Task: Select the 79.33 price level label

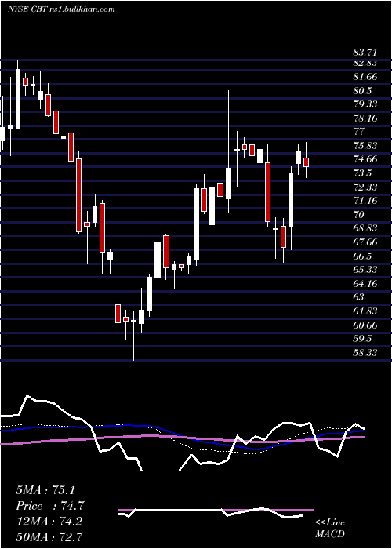Action: click(x=365, y=104)
